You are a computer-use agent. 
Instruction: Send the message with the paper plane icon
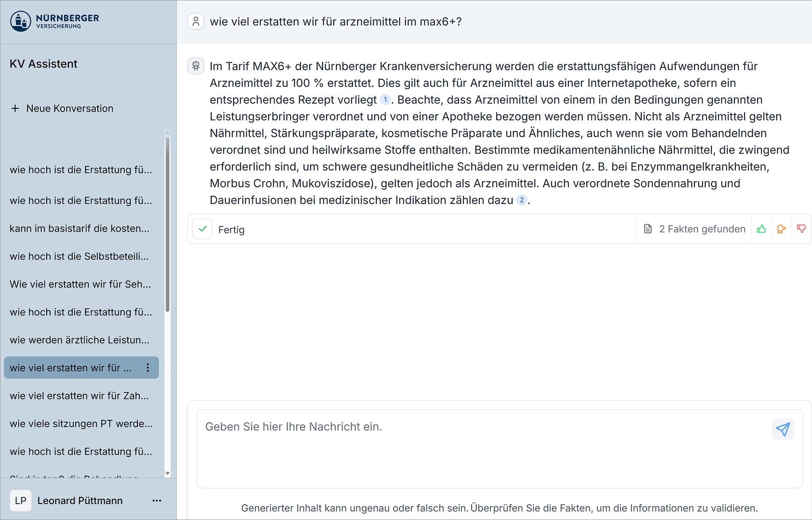click(783, 429)
